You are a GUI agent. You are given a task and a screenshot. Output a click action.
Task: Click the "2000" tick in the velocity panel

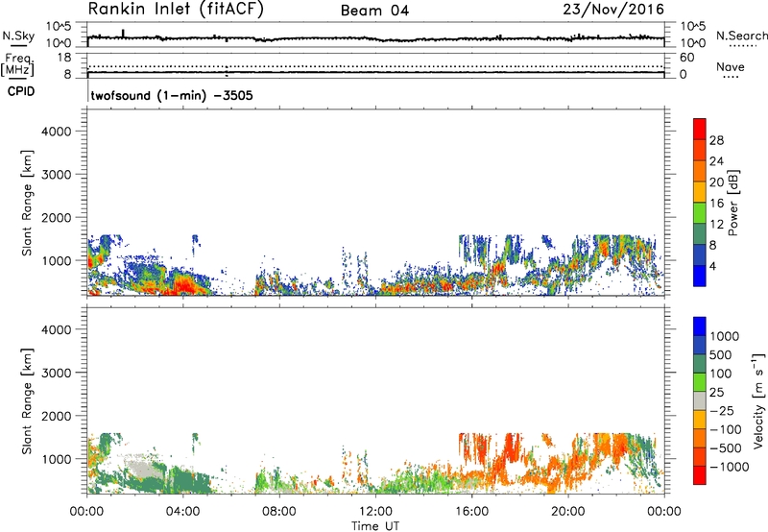[57, 416]
